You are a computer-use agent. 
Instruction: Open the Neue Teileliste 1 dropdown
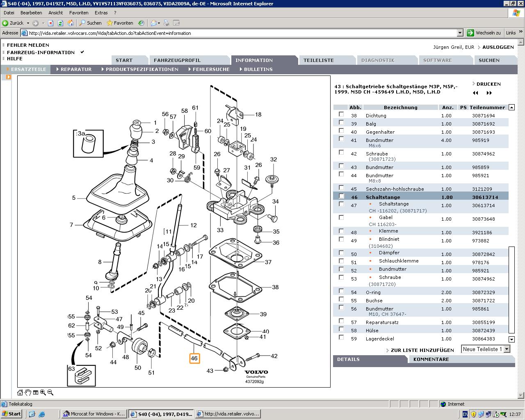507,349
